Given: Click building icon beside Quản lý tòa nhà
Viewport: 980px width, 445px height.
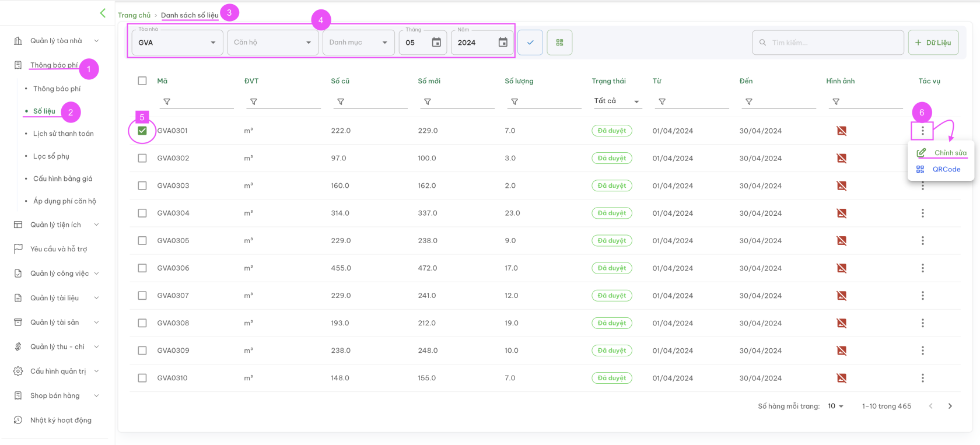Looking at the screenshot, I should tap(18, 41).
